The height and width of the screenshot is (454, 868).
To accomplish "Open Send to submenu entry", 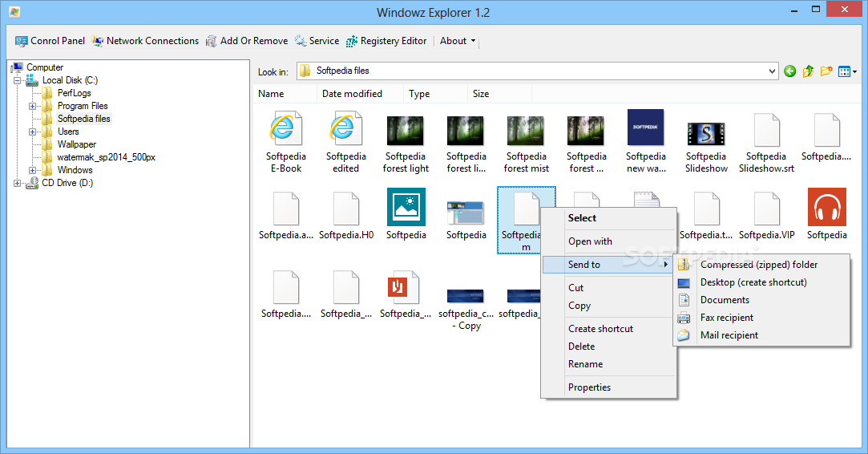I will tap(608, 265).
